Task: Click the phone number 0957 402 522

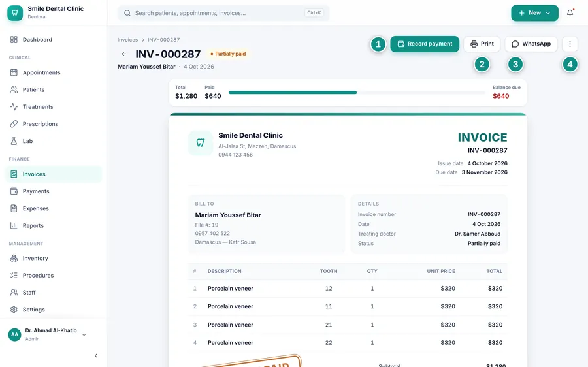Action: click(x=212, y=234)
